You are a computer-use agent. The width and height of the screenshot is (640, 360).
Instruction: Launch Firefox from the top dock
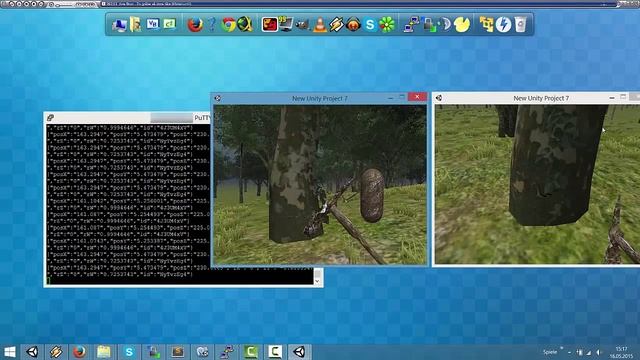tap(195, 24)
